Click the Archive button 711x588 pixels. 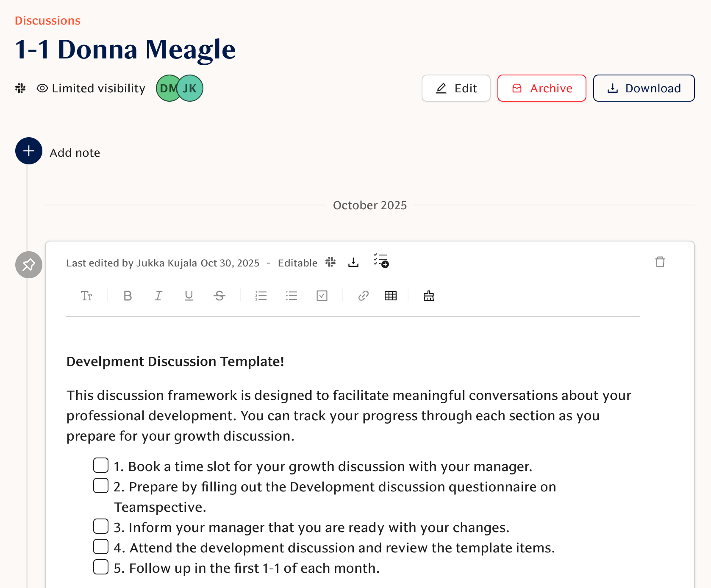[542, 88]
